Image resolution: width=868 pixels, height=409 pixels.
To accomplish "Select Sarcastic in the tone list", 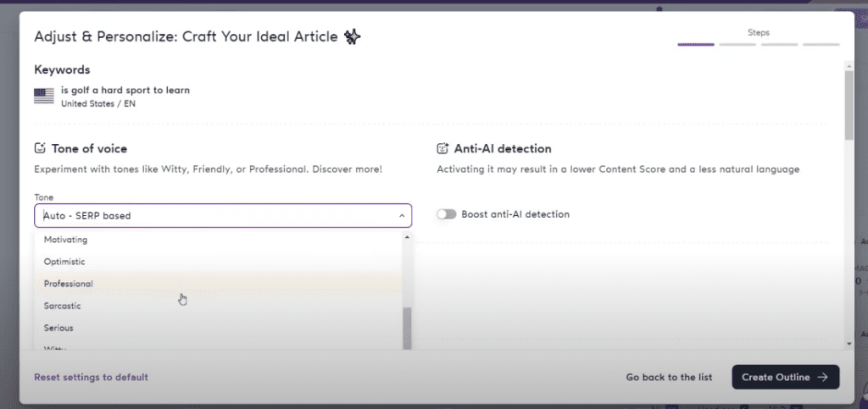I will coord(63,306).
